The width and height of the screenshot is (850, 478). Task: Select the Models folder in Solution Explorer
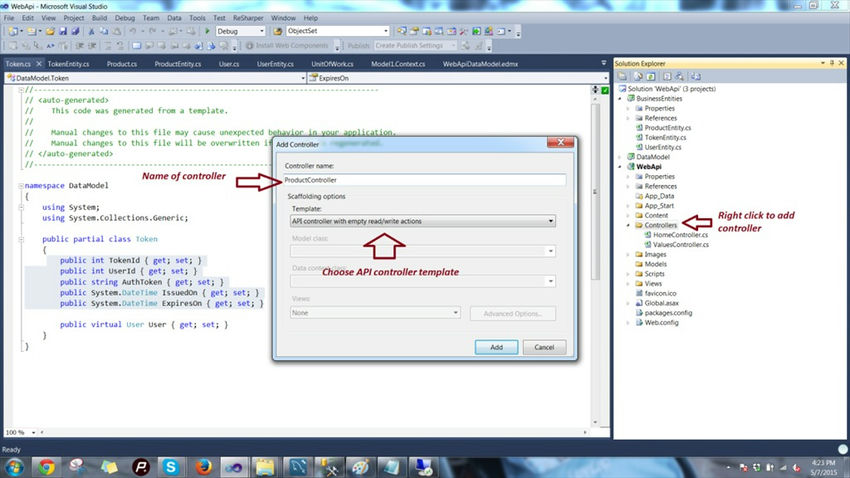(x=655, y=264)
